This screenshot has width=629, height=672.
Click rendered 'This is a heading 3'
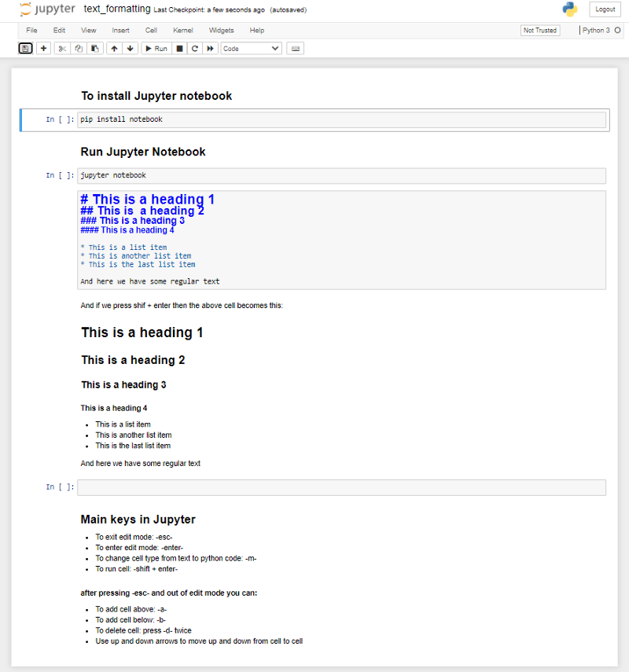pyautogui.click(x=123, y=385)
